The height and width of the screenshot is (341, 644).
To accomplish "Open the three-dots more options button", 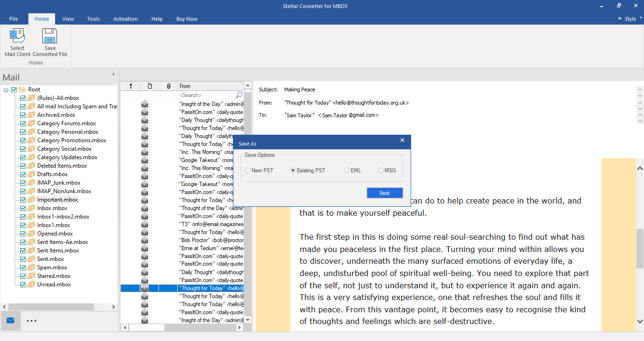I will [32, 321].
